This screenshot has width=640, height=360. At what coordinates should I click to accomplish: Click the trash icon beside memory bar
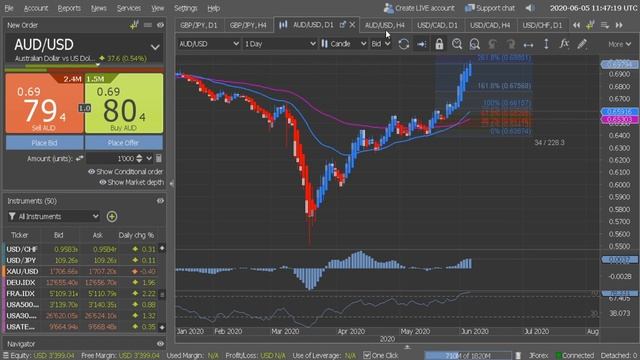(x=518, y=356)
